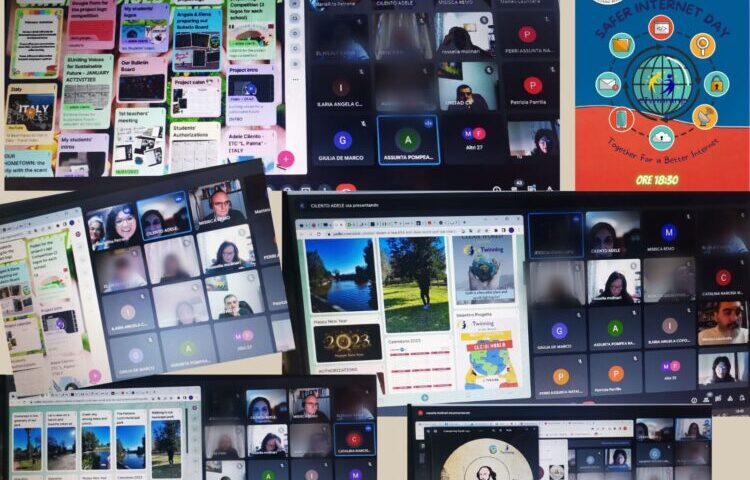The height and width of the screenshot is (480, 750).
Task: Open the 'Our Bulletin Board' Padlet card
Action: tap(142, 80)
